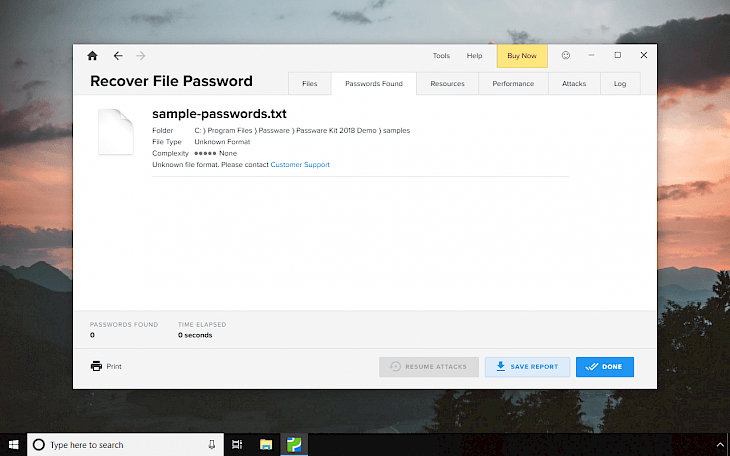Open the feedback smiley icon
Screen dimensions: 730x456
coord(566,55)
